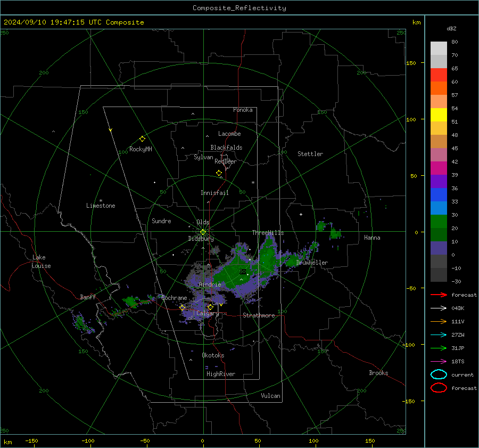479x448 pixels.
Task: Click the Stettler label
Action: [310, 154]
